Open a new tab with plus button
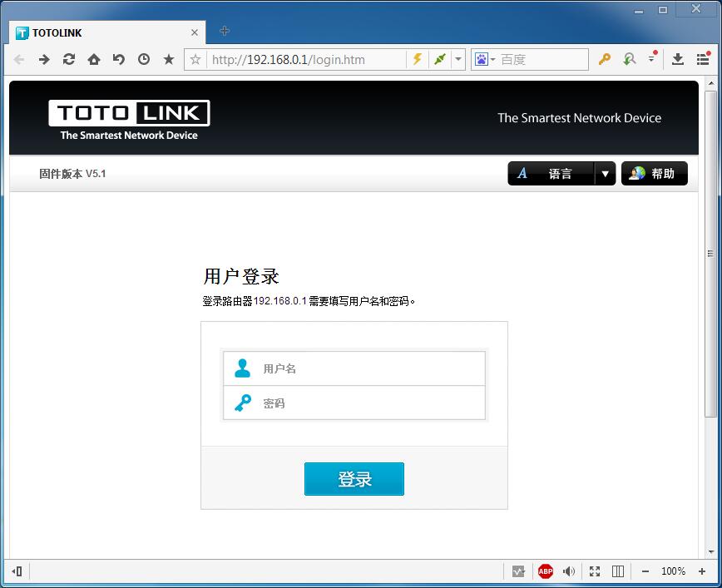Image resolution: width=722 pixels, height=588 pixels. (x=225, y=32)
